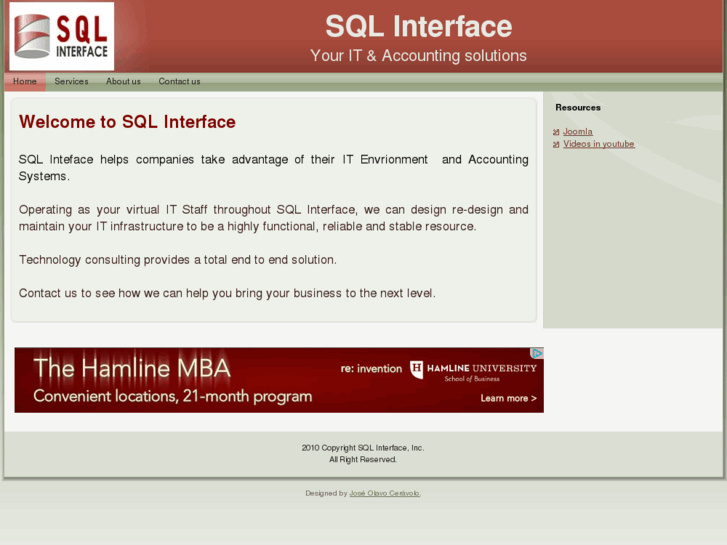
Task: Click the Hamline MBA banner headline
Action: [x=132, y=368]
